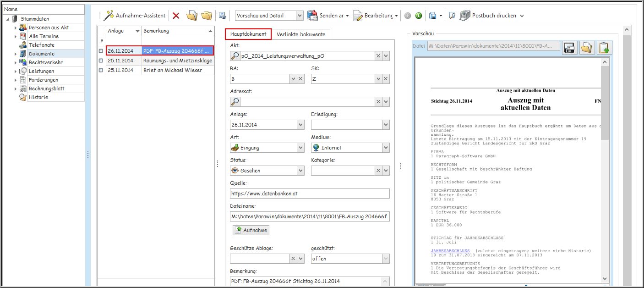
Task: Switch to the Verlinkte Dokumente tab
Action: coord(301,34)
